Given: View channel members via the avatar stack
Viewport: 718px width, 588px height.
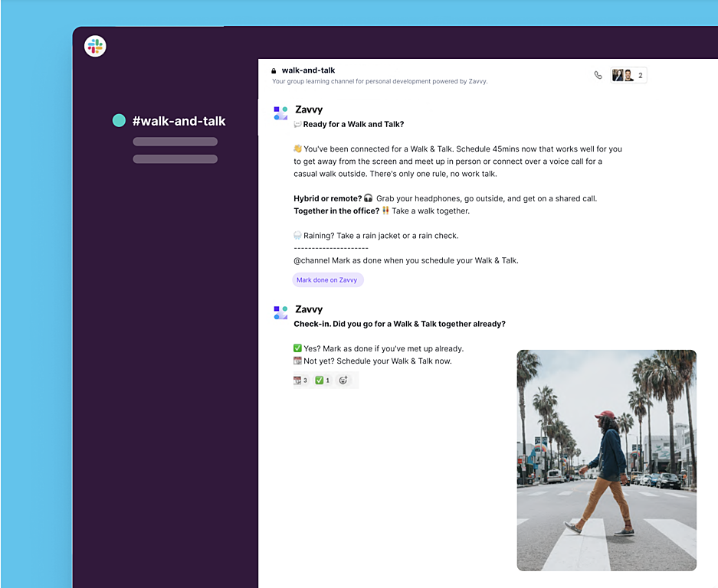Looking at the screenshot, I should (x=622, y=74).
